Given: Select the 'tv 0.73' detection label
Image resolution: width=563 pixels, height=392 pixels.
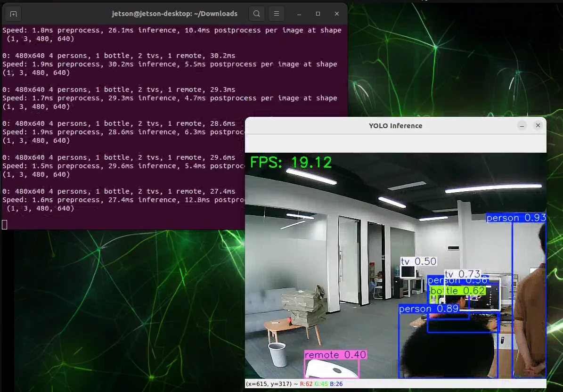Looking at the screenshot, I should (x=463, y=274).
